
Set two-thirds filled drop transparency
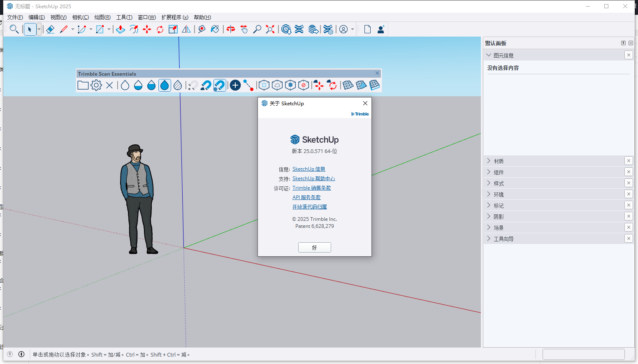click(x=151, y=85)
